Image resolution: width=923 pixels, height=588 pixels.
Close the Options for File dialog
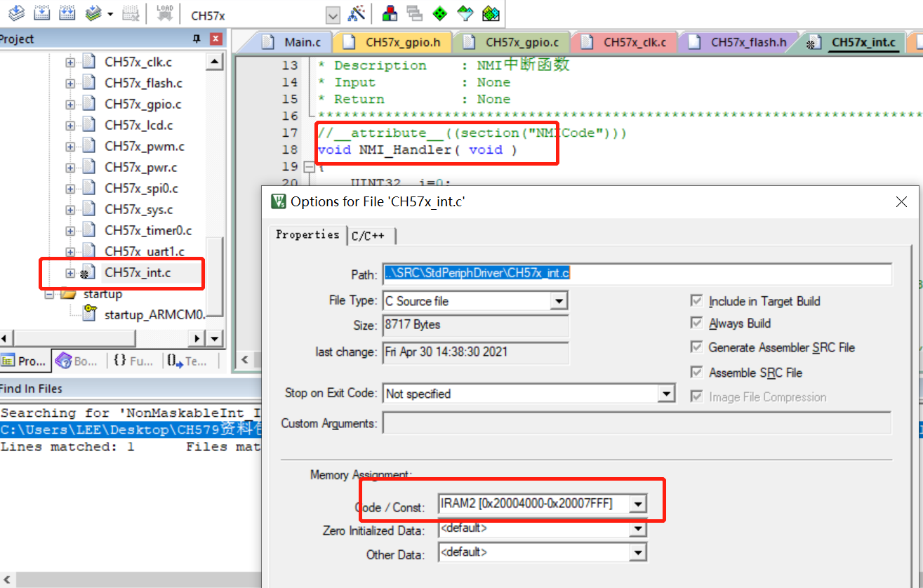tap(902, 202)
